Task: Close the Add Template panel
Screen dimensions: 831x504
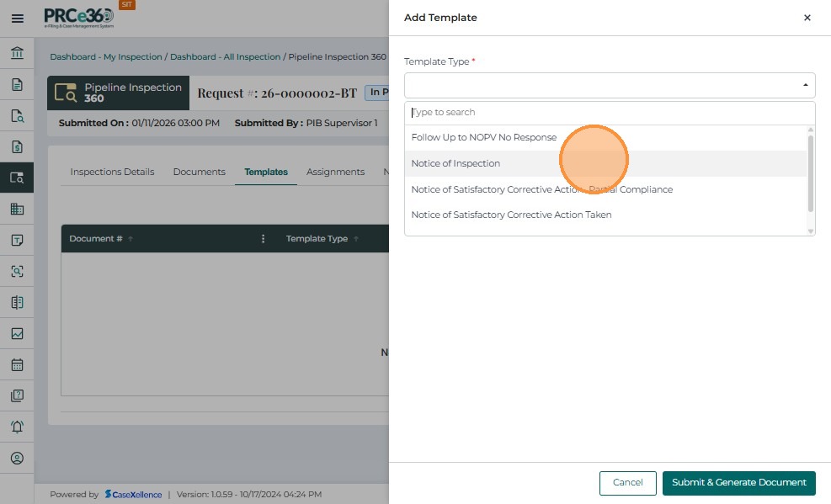Action: [807, 18]
